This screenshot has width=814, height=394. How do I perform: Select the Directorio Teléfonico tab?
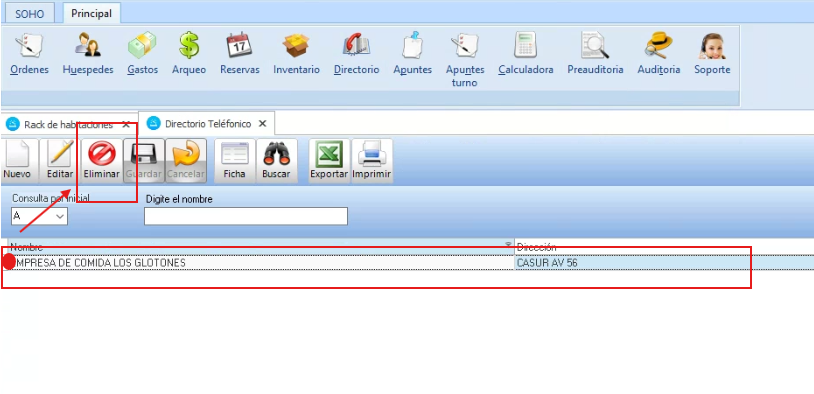coord(208,124)
